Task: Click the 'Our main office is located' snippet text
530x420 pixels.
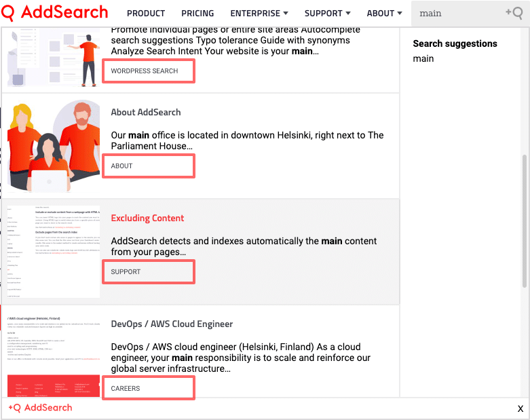Action: [x=247, y=140]
